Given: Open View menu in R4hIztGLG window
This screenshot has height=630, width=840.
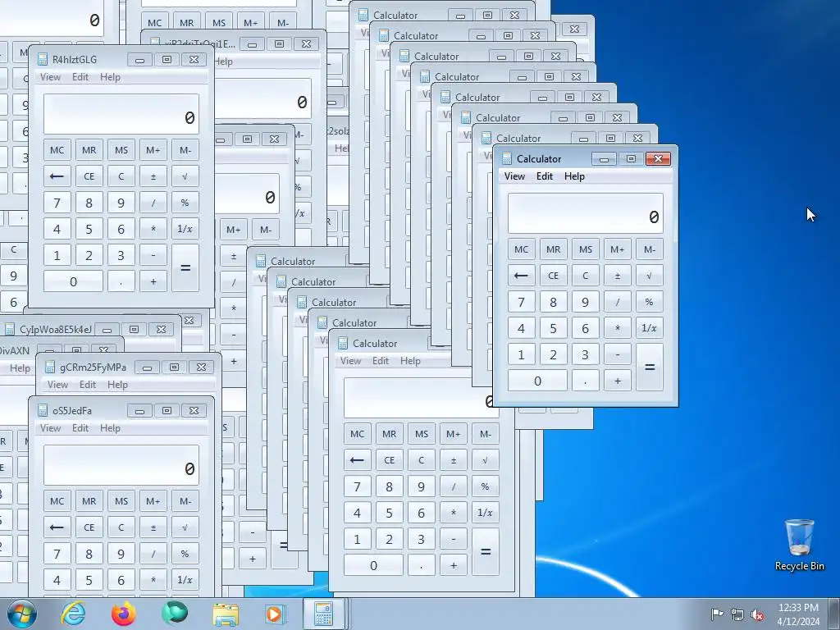Looking at the screenshot, I should (x=50, y=77).
